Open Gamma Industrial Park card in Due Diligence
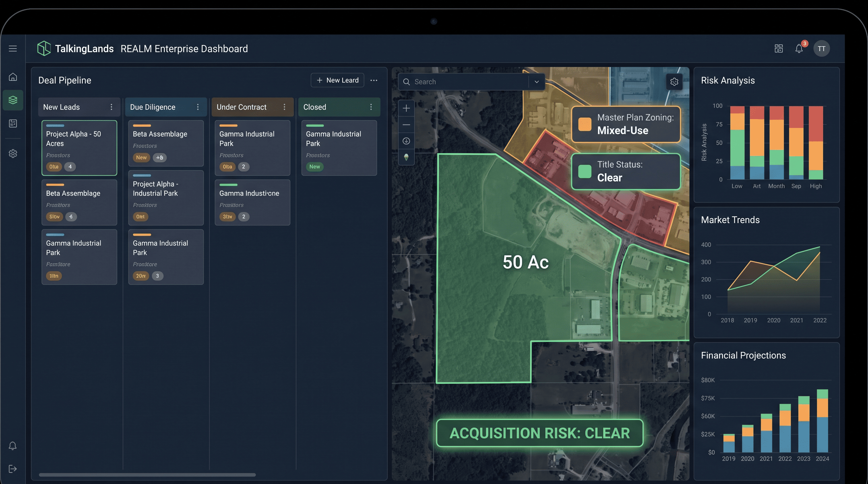Image resolution: width=868 pixels, height=484 pixels. click(166, 257)
